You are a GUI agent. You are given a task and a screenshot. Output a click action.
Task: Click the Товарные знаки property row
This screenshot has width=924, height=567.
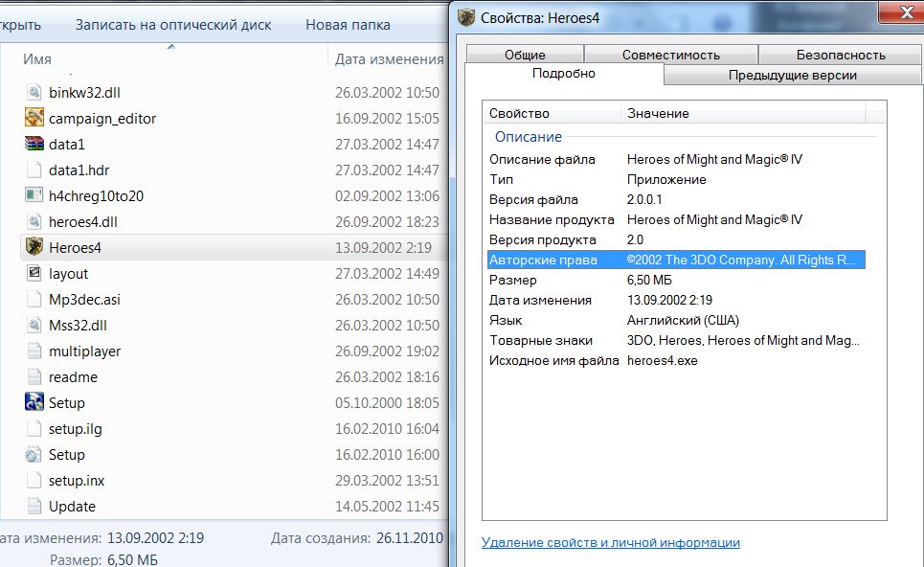coord(677,340)
